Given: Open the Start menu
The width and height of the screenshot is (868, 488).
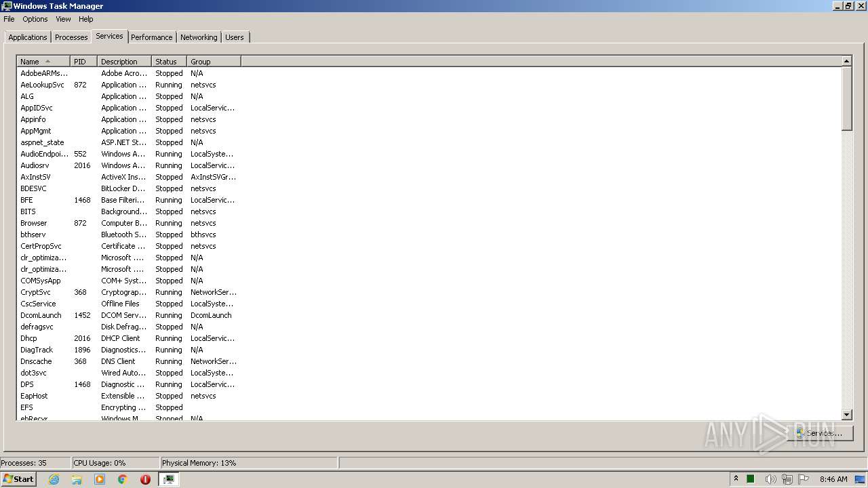Looking at the screenshot, I should tap(19, 479).
